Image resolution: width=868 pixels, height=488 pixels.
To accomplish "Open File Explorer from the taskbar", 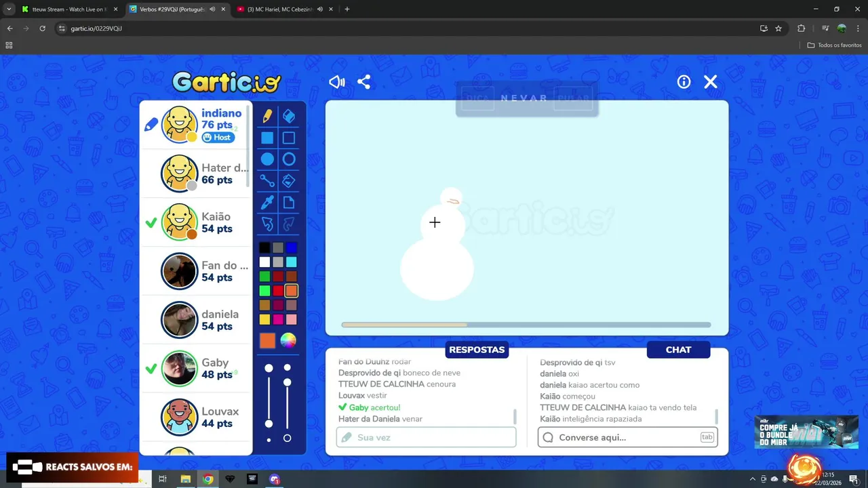I will click(x=185, y=479).
